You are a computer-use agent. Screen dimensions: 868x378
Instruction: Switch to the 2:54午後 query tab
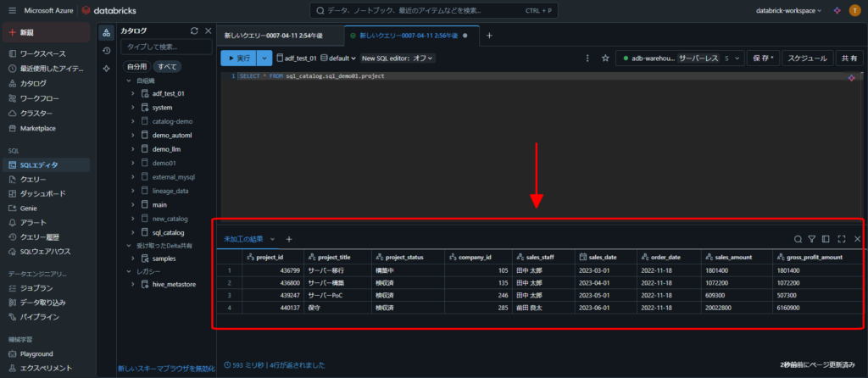click(279, 36)
